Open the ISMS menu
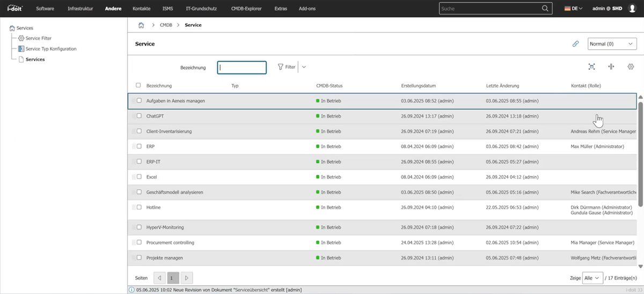Image resolution: width=644 pixels, height=294 pixels. pyautogui.click(x=168, y=9)
